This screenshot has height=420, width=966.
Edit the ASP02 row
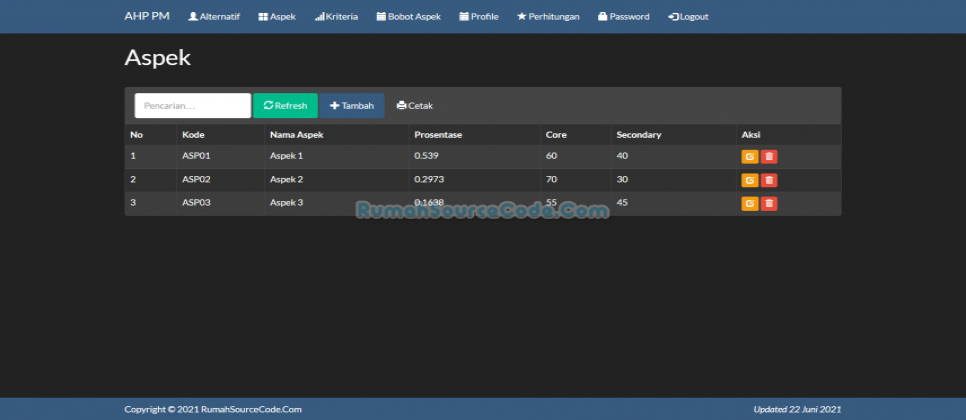tap(749, 180)
